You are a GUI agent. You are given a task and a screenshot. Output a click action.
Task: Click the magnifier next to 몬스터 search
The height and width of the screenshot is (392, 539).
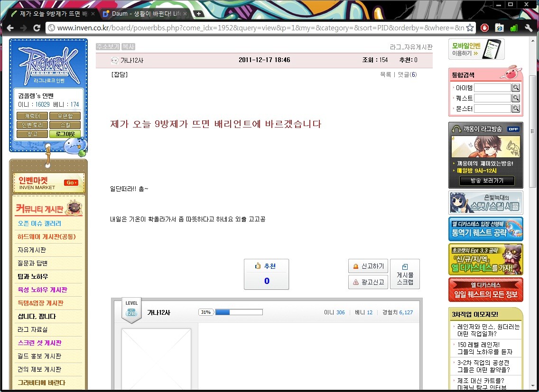[516, 109]
